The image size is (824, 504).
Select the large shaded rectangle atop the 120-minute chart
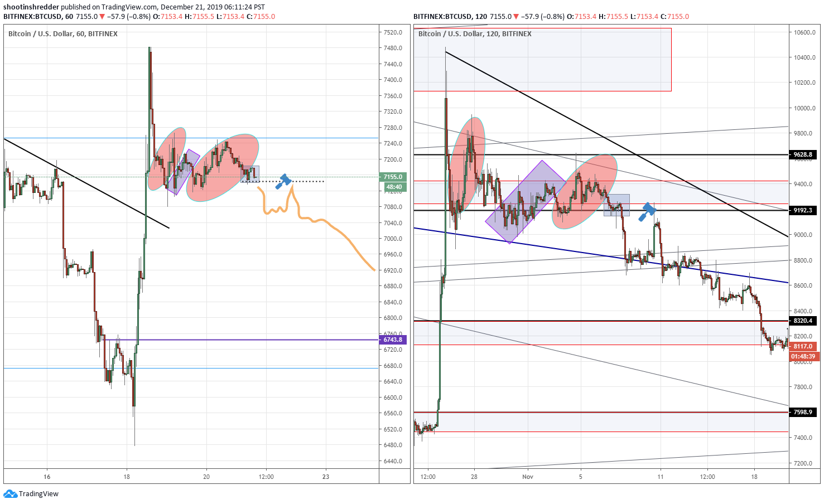pyautogui.click(x=542, y=60)
